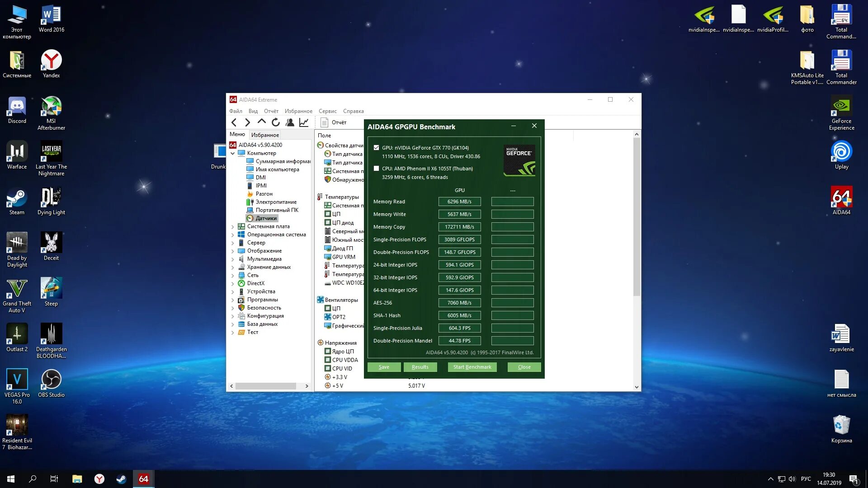Open the Сервис menu
This screenshot has height=488, width=868.
point(327,111)
